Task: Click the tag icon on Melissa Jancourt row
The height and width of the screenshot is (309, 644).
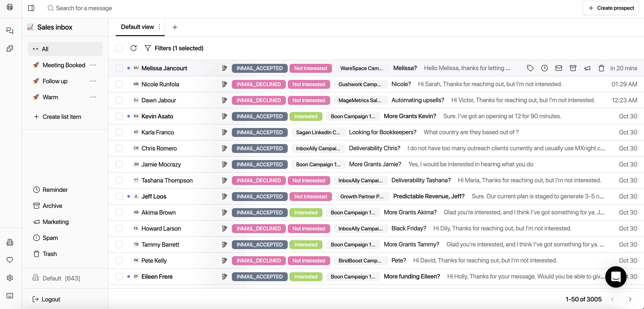Action: [530, 68]
